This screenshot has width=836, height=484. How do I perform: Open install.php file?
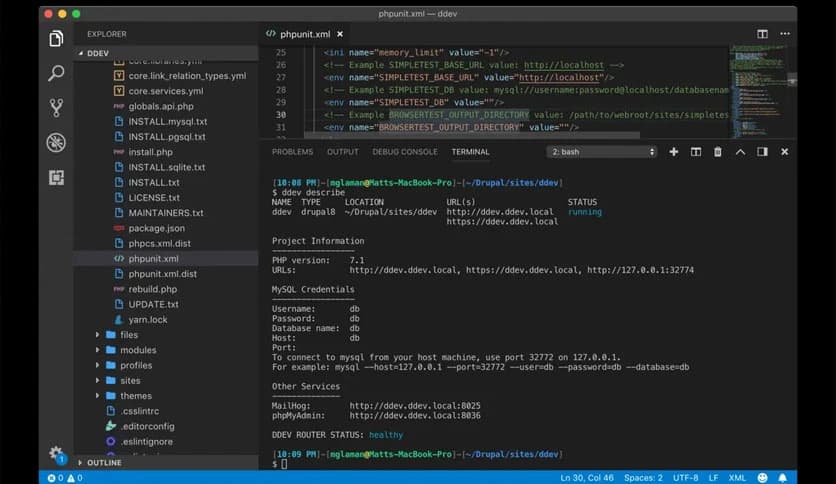150,152
